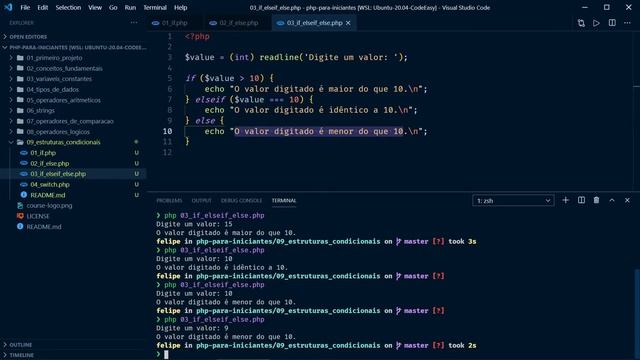
Task: Open the Go menu
Action: (x=113, y=7)
